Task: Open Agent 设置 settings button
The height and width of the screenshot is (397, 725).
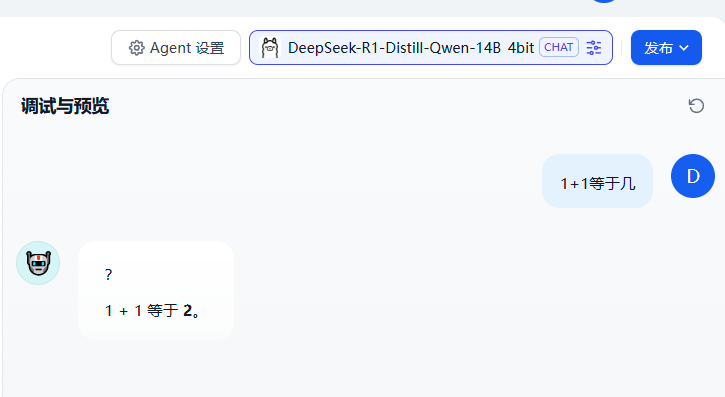Action: [x=176, y=48]
